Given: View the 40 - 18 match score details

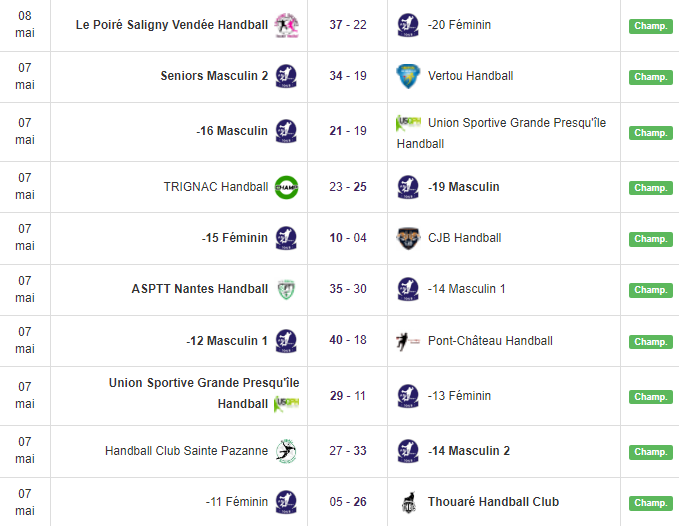Looking at the screenshot, I should [348, 341].
